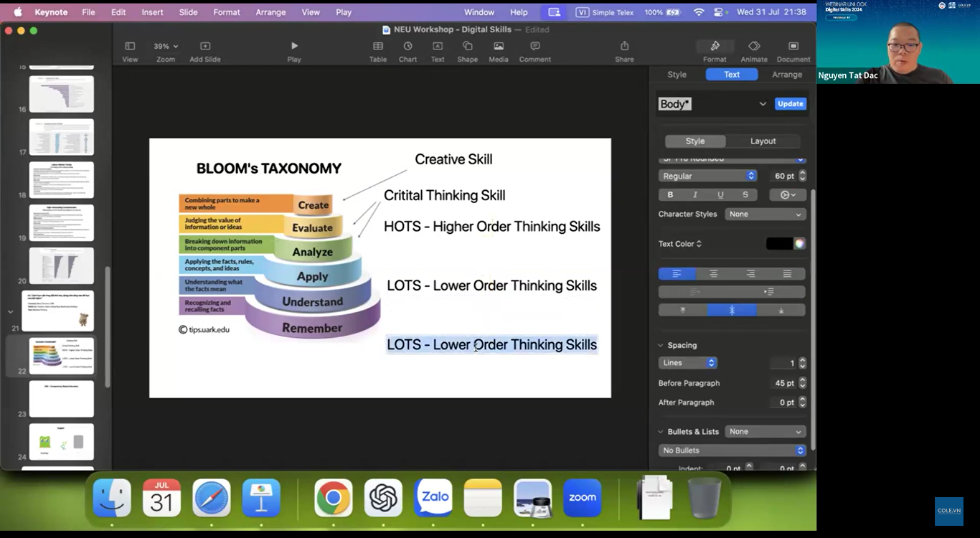Switch to the Style inspector tab
The height and width of the screenshot is (538, 980).
(x=677, y=75)
